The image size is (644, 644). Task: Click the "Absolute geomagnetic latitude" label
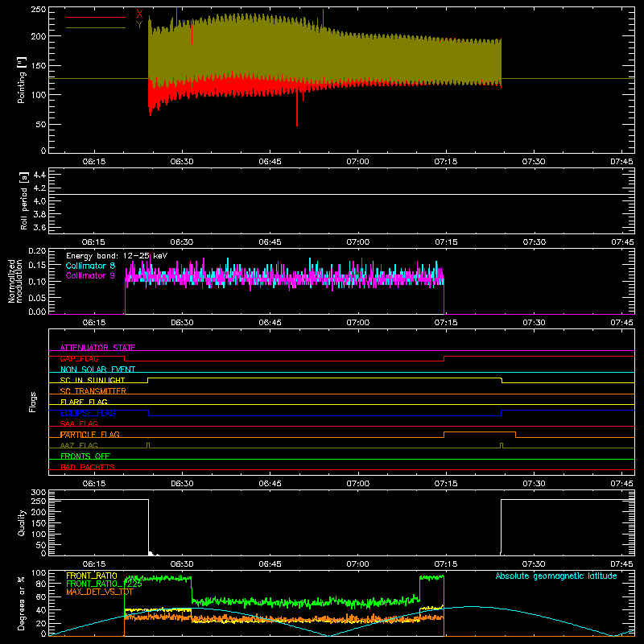(556, 576)
